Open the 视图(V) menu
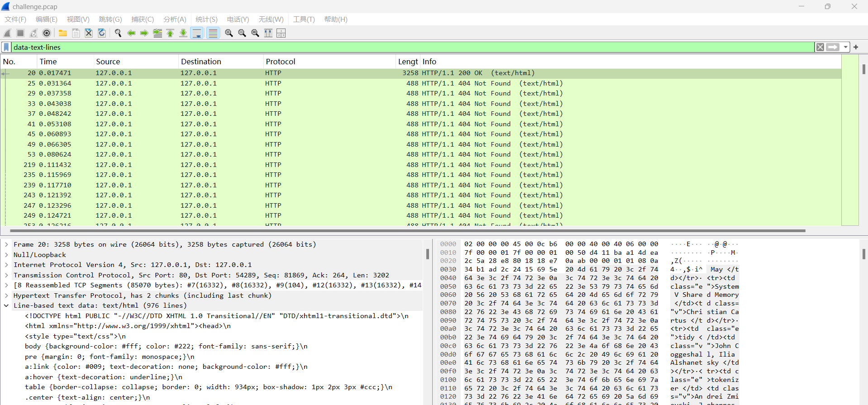The width and height of the screenshot is (868, 405). click(78, 19)
